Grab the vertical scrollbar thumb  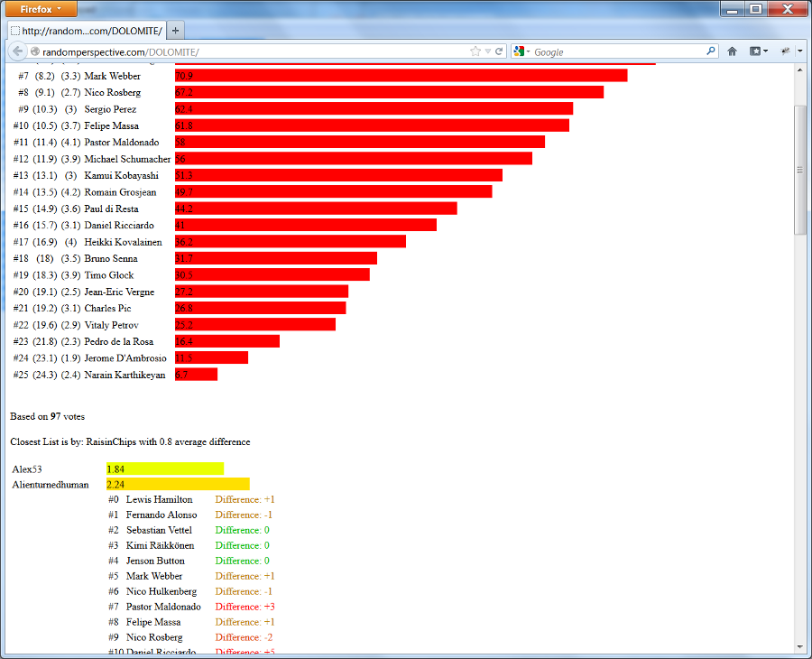tap(800, 170)
